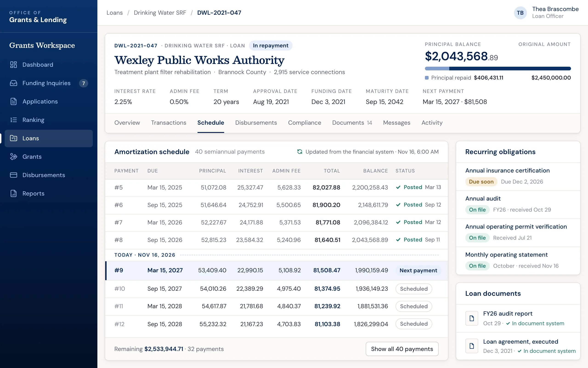Click total 81,239.92 in payment #11

point(327,306)
